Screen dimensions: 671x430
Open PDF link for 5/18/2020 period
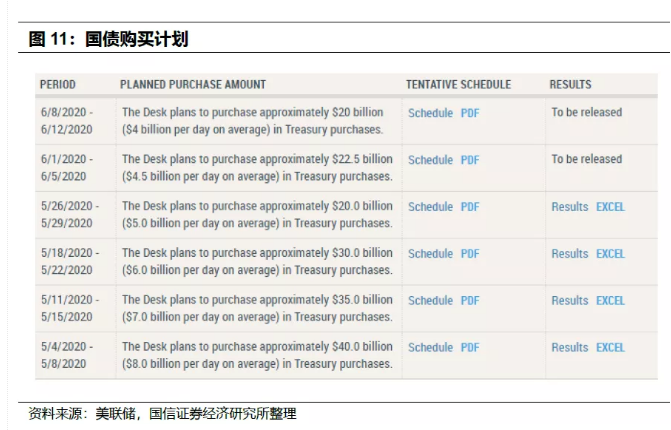(x=470, y=254)
